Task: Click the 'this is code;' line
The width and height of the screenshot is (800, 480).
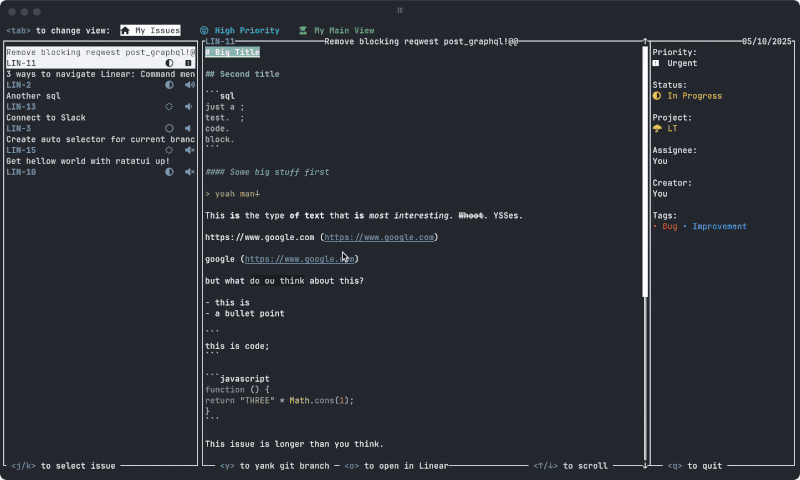Action: coord(237,346)
